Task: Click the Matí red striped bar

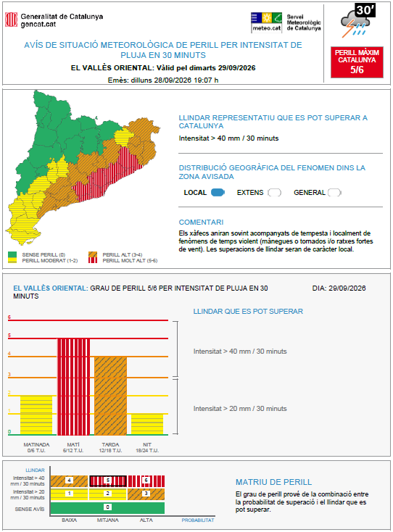Action: [74, 386]
